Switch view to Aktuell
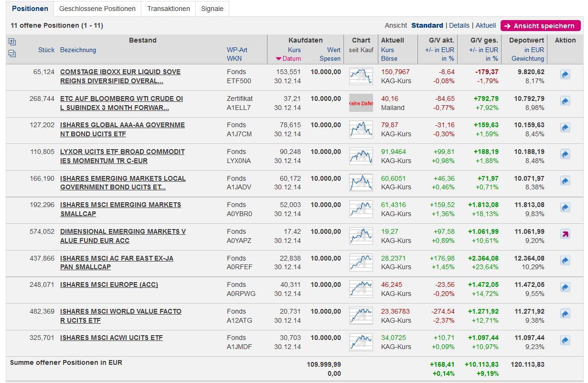The image size is (588, 383). pos(486,25)
